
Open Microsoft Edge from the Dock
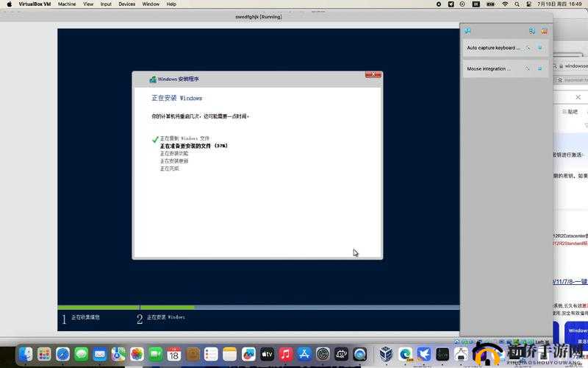[x=405, y=354]
